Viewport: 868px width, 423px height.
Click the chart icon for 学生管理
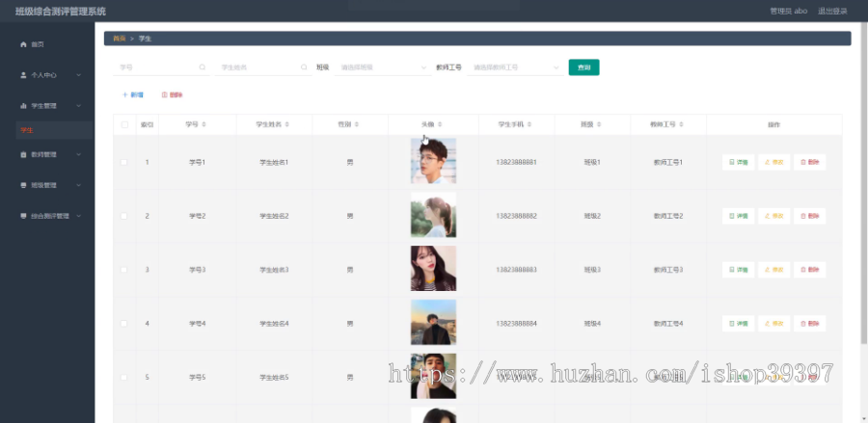(x=23, y=106)
